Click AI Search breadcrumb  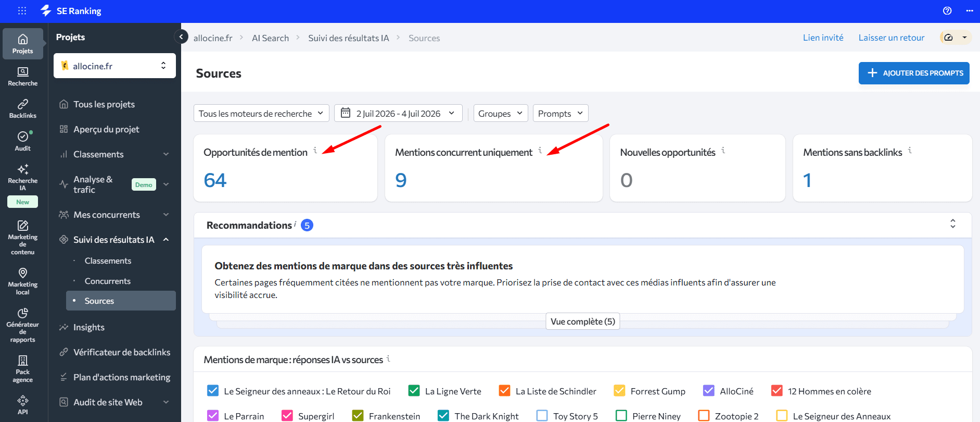(x=270, y=38)
